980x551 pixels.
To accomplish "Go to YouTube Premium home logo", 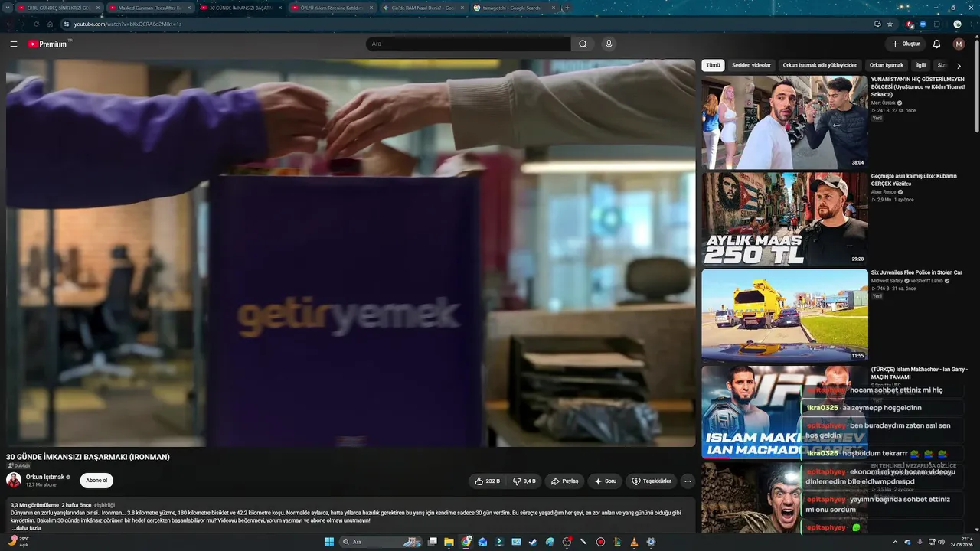I will click(x=49, y=44).
